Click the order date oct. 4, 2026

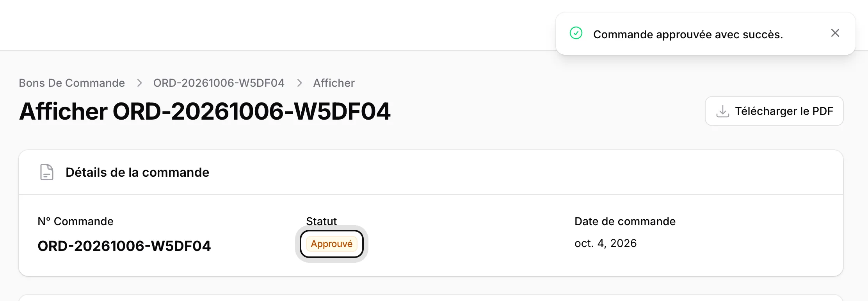[x=605, y=243]
